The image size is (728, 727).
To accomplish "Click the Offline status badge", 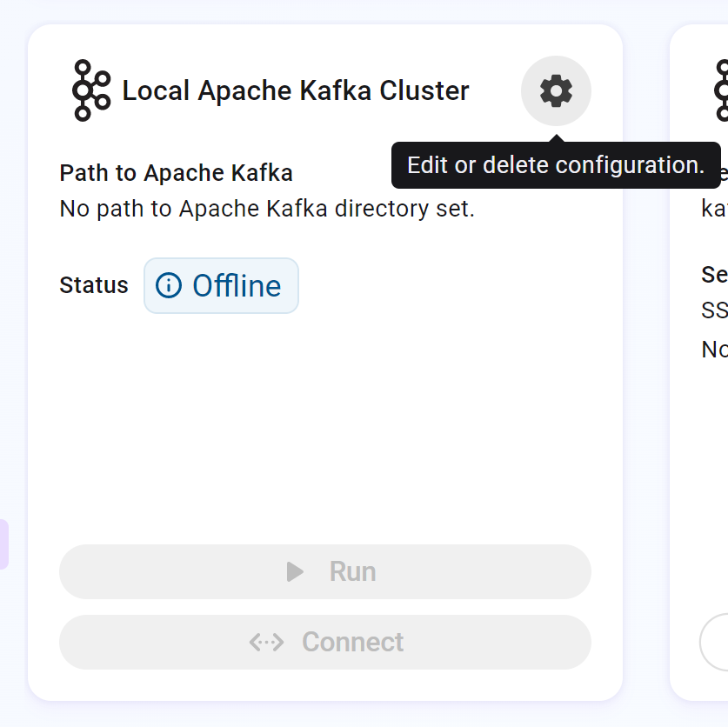I will (x=221, y=285).
